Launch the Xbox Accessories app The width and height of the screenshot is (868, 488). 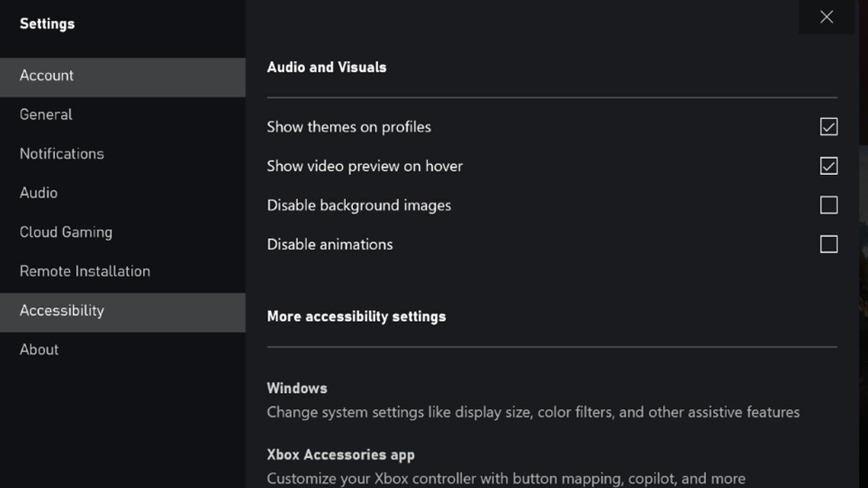(341, 455)
